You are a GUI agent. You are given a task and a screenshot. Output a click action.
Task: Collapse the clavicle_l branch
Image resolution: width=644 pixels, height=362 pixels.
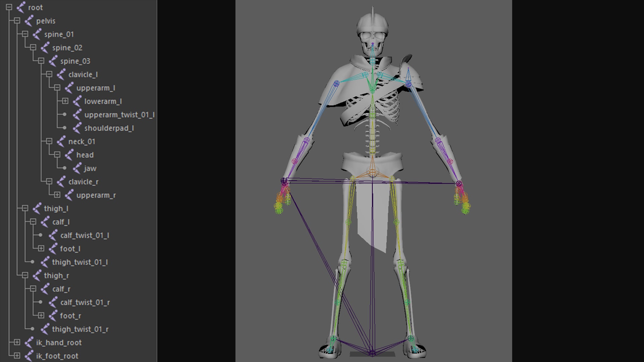pos(49,74)
